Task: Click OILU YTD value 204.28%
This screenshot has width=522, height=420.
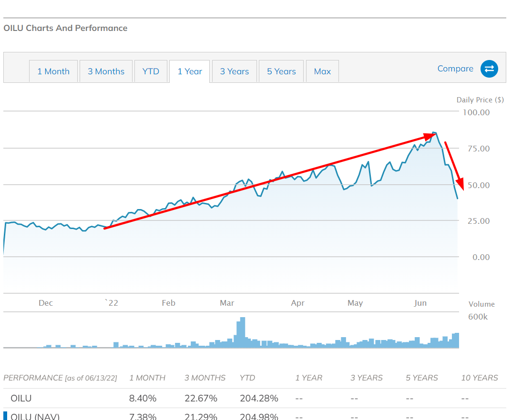Action: 259,398
